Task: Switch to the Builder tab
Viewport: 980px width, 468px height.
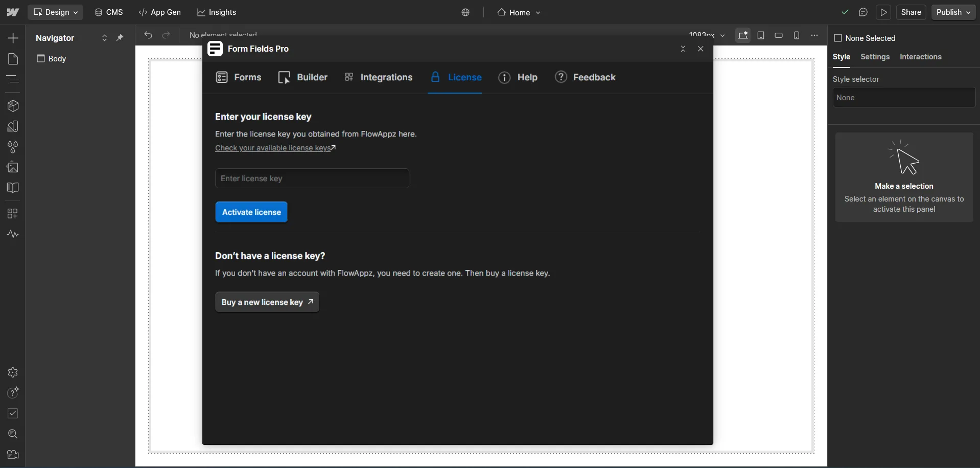Action: click(x=302, y=77)
